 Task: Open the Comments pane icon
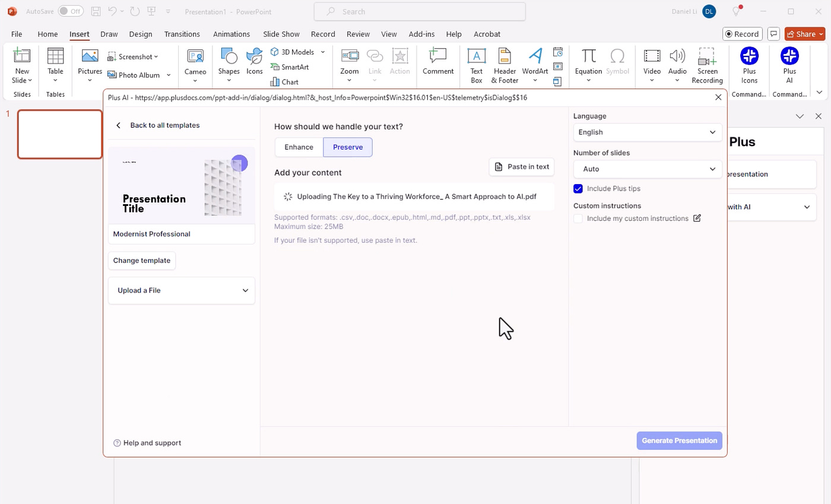pos(773,34)
